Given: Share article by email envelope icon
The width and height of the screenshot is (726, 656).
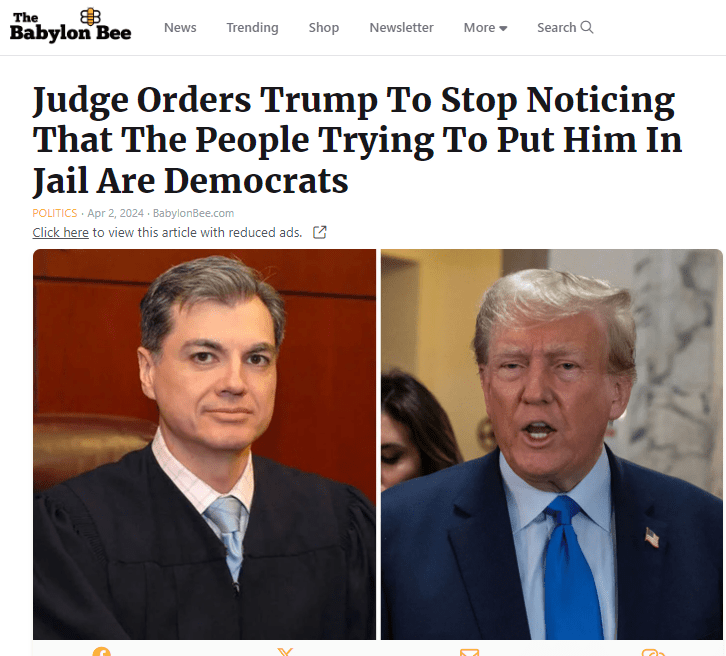Looking at the screenshot, I should [x=469, y=652].
